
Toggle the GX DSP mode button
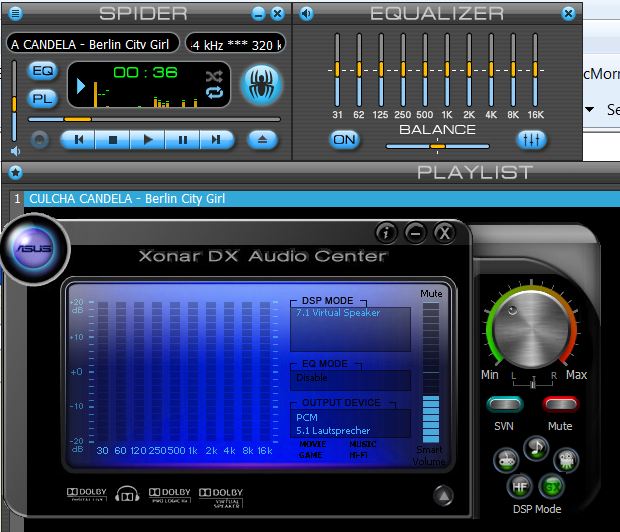(x=552, y=487)
